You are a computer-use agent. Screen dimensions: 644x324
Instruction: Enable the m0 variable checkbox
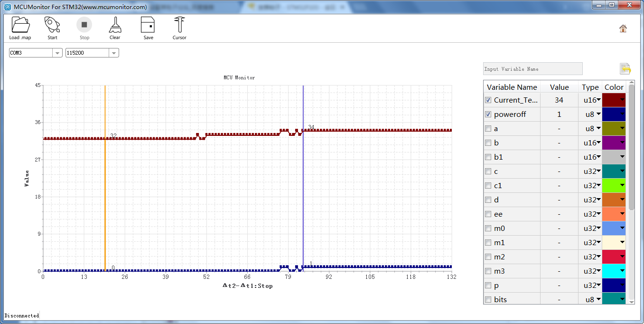(x=488, y=229)
